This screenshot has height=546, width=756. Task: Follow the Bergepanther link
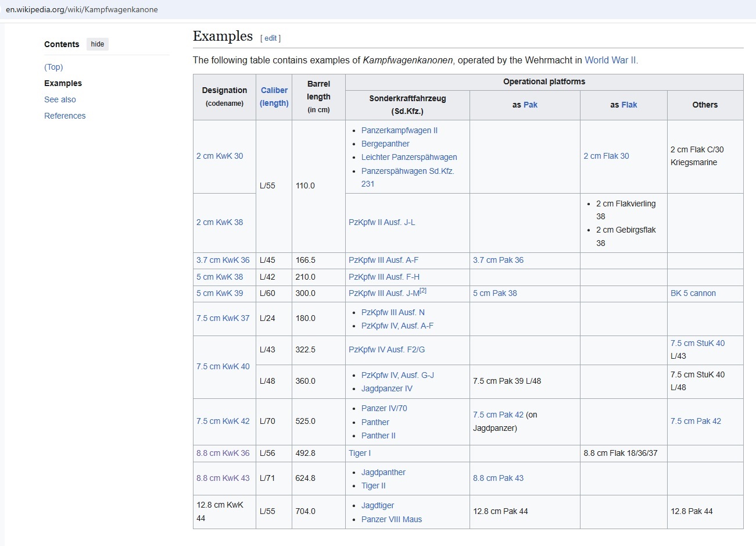(385, 144)
